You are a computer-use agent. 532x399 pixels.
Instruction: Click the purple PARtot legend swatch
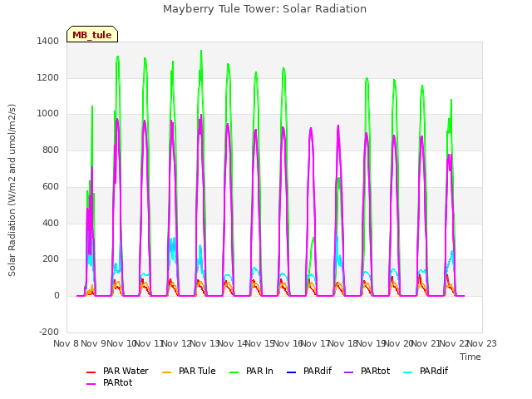[349, 372]
